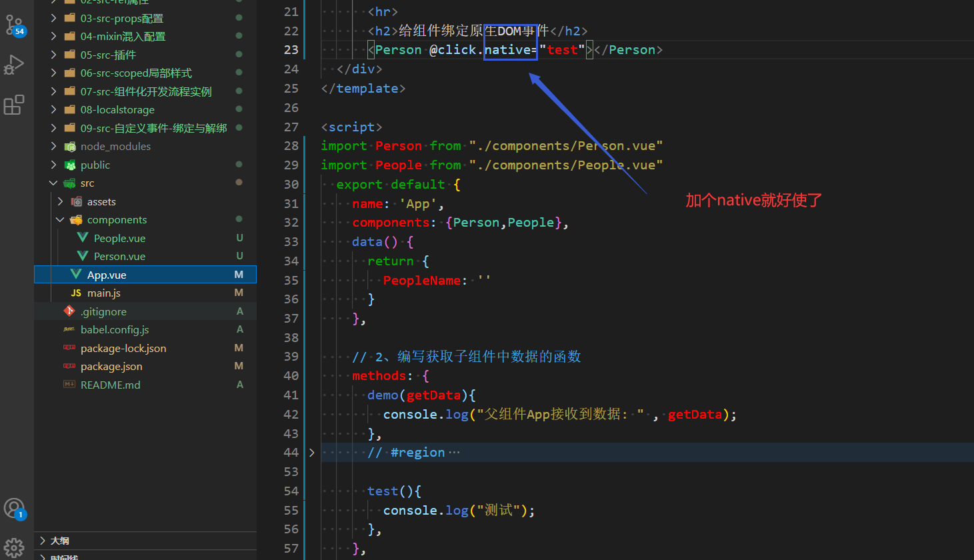
Task: Click methods keyword on line 39
Action: click(379, 375)
